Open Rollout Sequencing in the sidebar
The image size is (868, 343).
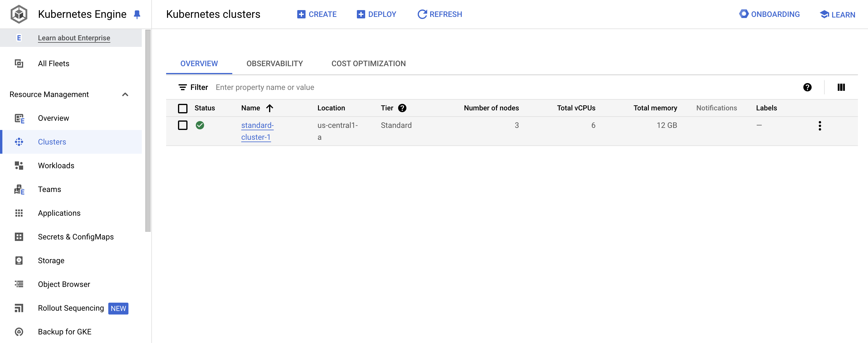[71, 308]
